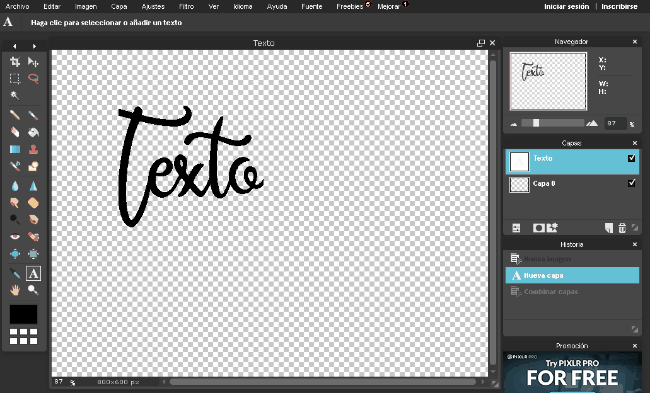
Task: Open the color presets grid below swatch
Action: 23,336
